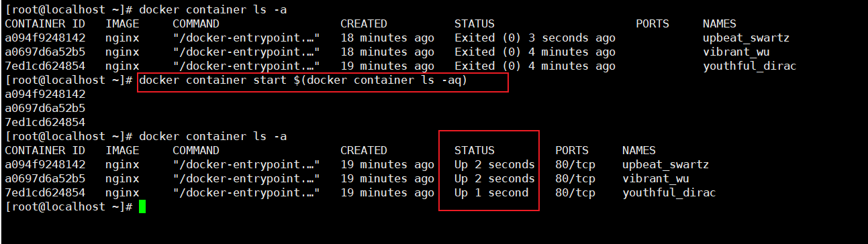The width and height of the screenshot is (868, 244).
Task: Click youthful_dirac name in the second table
Action: [x=669, y=193]
